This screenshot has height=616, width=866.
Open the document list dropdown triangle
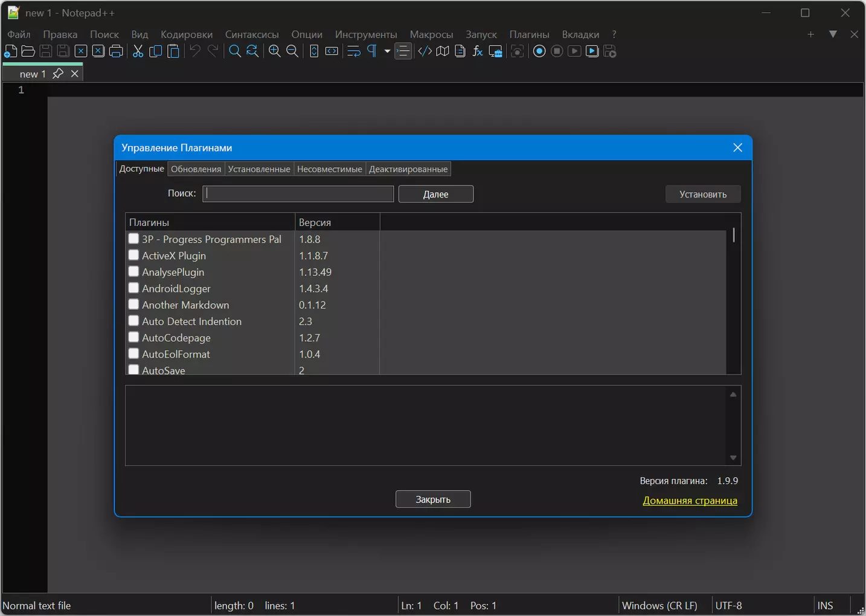click(833, 34)
